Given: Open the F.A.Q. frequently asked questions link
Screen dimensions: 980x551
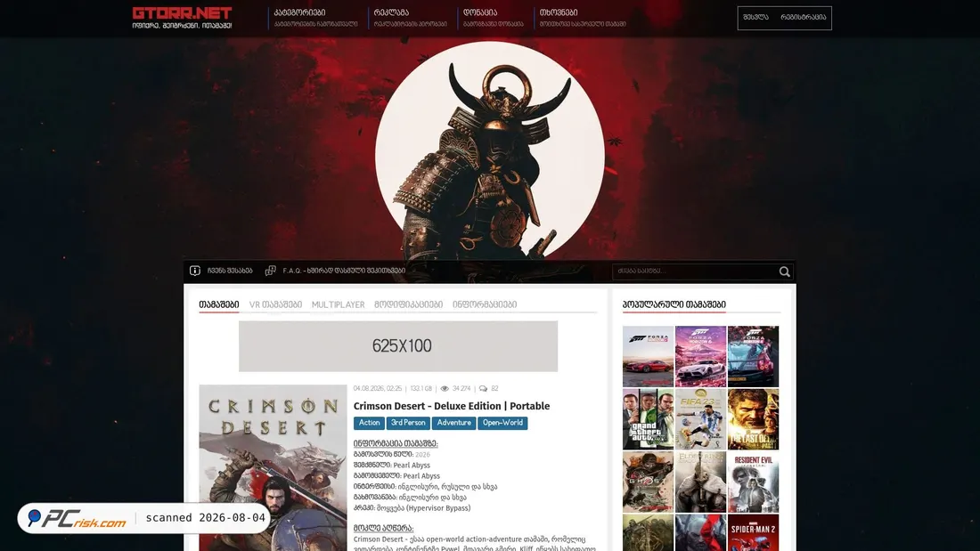Looking at the screenshot, I should 344,271.
